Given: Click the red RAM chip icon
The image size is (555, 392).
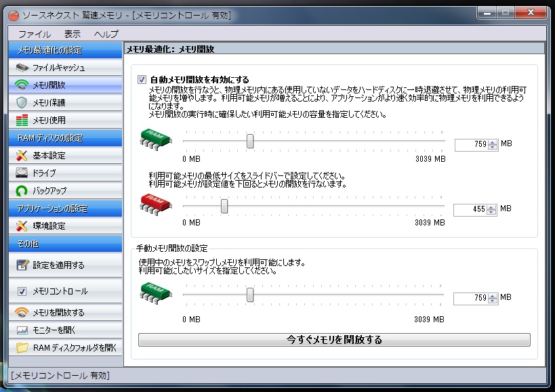Looking at the screenshot, I should (156, 204).
